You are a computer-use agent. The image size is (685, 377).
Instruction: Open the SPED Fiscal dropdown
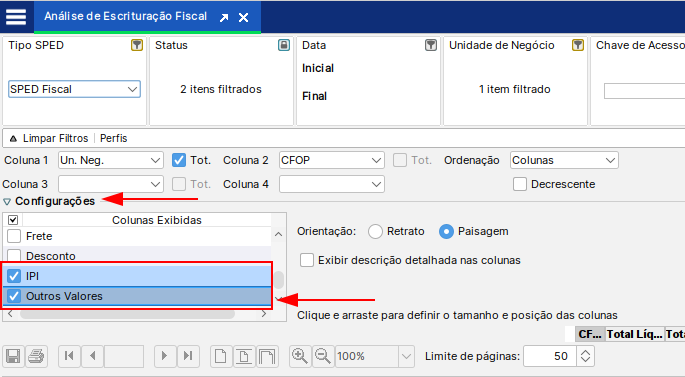pos(74,89)
